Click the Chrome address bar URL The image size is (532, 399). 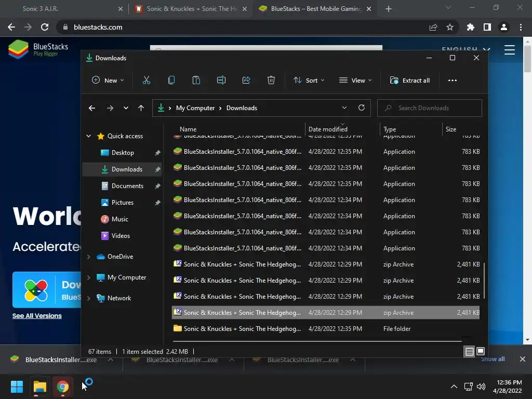[x=98, y=27]
